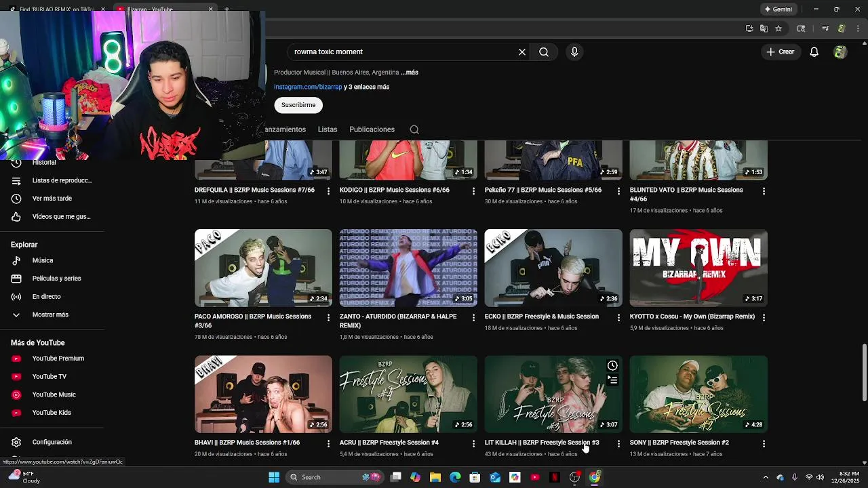Open Chrome three-dot menu

858,28
